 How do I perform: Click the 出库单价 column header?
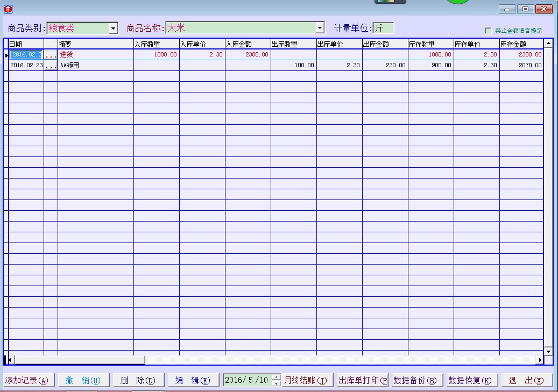[x=340, y=44]
